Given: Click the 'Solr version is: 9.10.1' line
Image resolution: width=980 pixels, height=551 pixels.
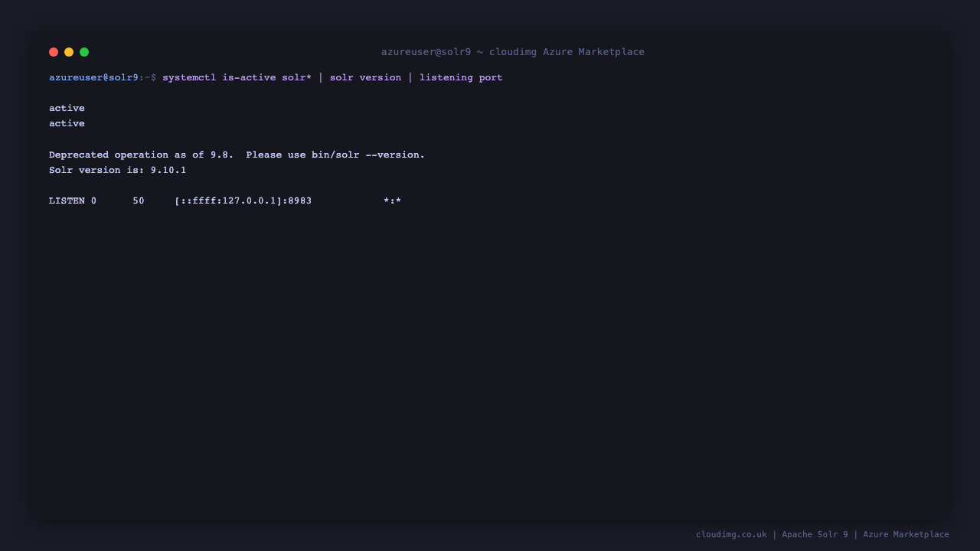Looking at the screenshot, I should point(117,170).
